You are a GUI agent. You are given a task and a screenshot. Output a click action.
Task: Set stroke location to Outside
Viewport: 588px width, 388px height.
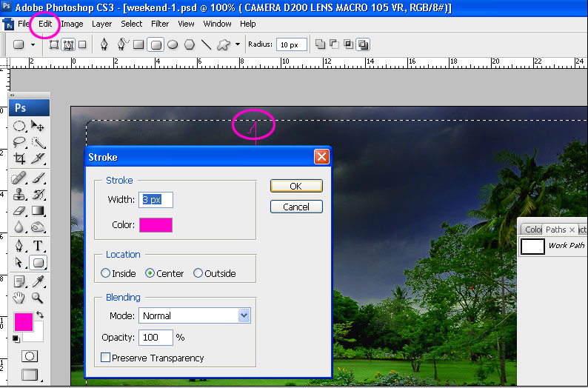(x=198, y=273)
